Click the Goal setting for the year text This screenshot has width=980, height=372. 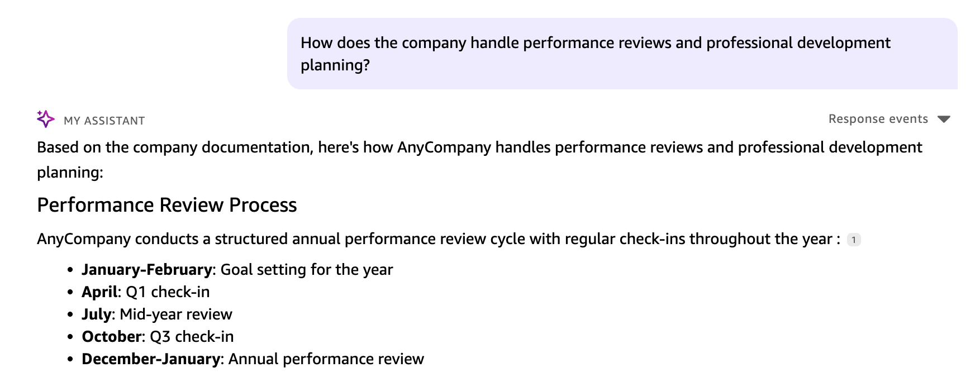[x=307, y=270]
